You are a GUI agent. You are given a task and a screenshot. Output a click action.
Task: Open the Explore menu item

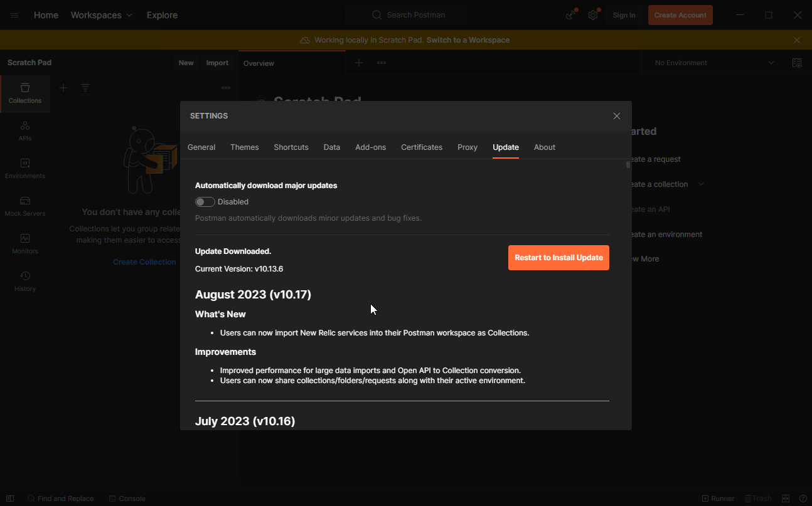162,14
